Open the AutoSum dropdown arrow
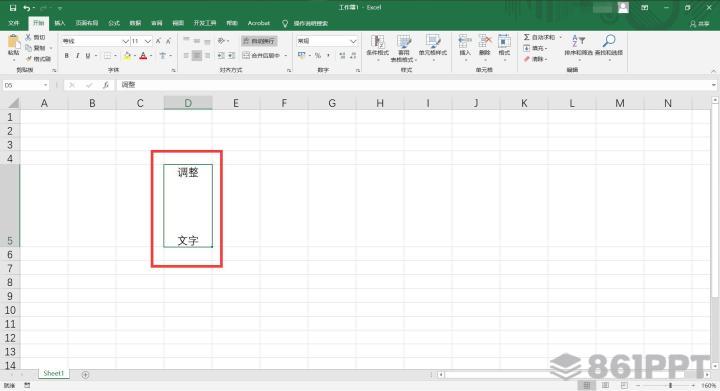The height and width of the screenshot is (391, 720). [561, 37]
